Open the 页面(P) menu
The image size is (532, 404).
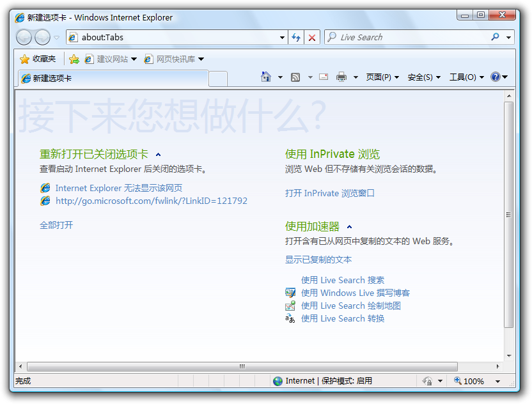click(382, 77)
